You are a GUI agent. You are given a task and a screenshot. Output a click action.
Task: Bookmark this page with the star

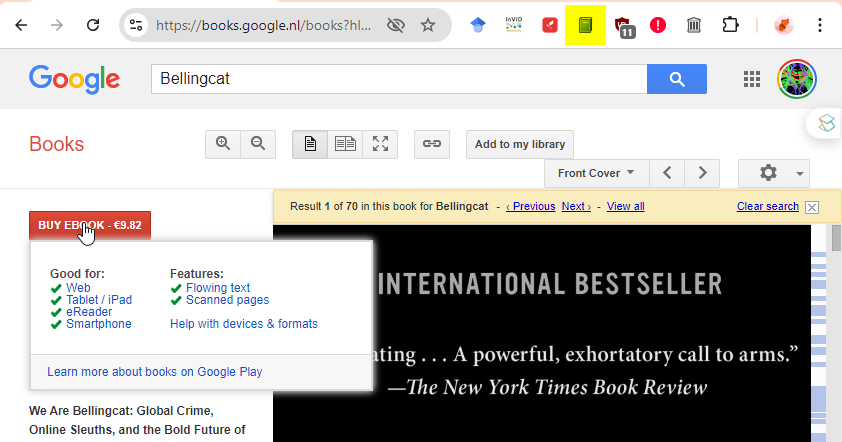[x=428, y=25]
